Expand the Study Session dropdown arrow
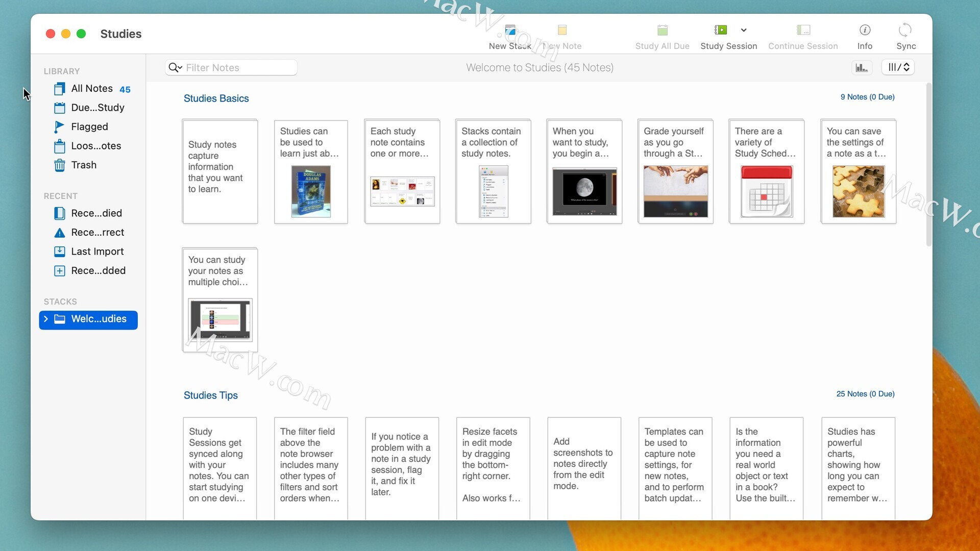This screenshot has height=551, width=980. (x=744, y=30)
